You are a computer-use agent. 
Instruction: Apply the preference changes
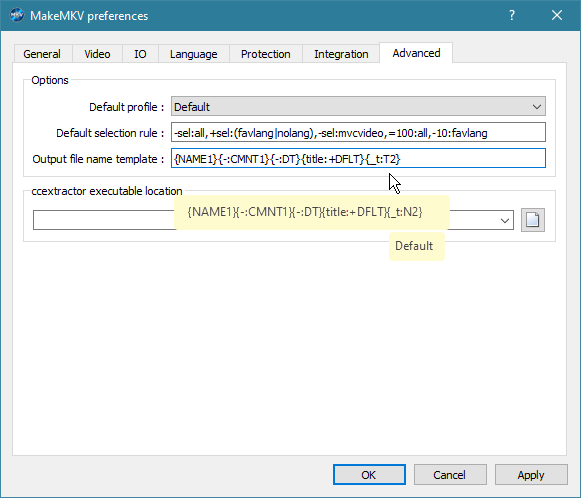pyautogui.click(x=531, y=475)
